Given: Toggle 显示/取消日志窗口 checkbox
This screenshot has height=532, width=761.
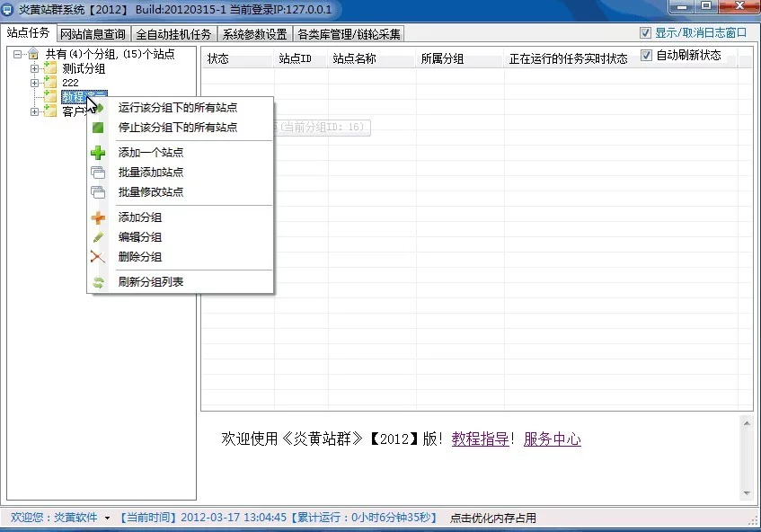Looking at the screenshot, I should pos(645,33).
